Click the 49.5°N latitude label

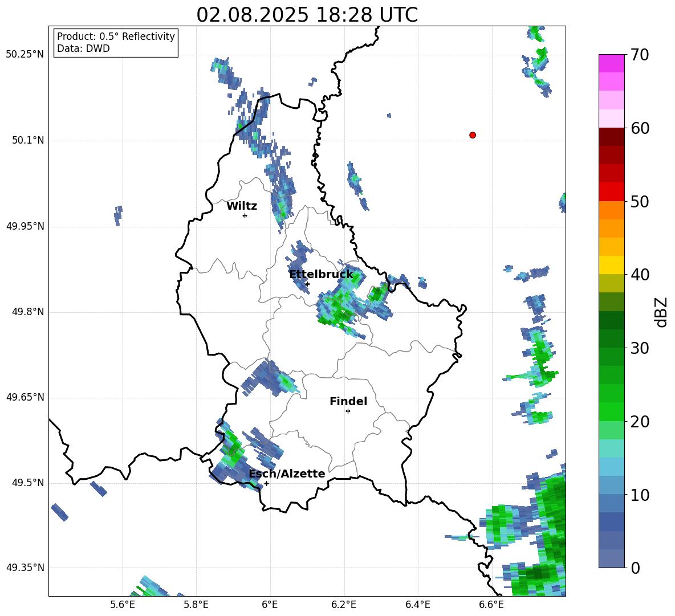(x=28, y=483)
